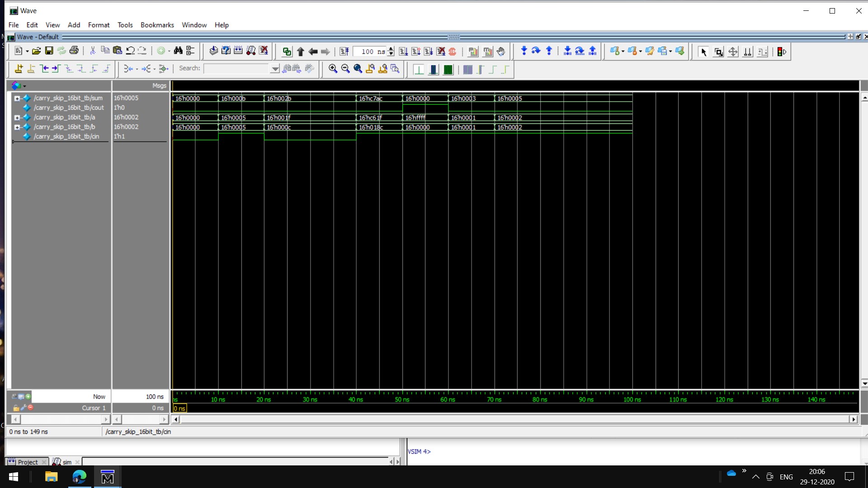Open the Bookmarks menu
The height and width of the screenshot is (488, 868).
point(157,25)
